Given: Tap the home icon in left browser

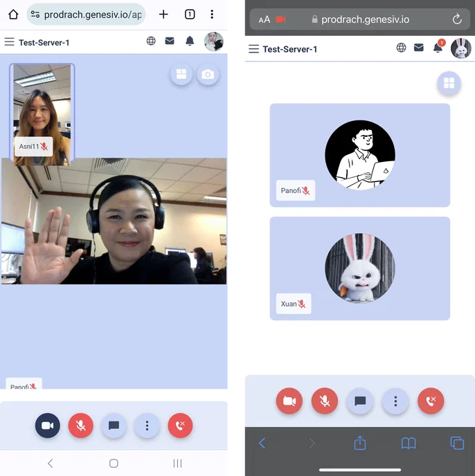Looking at the screenshot, I should pyautogui.click(x=13, y=15).
